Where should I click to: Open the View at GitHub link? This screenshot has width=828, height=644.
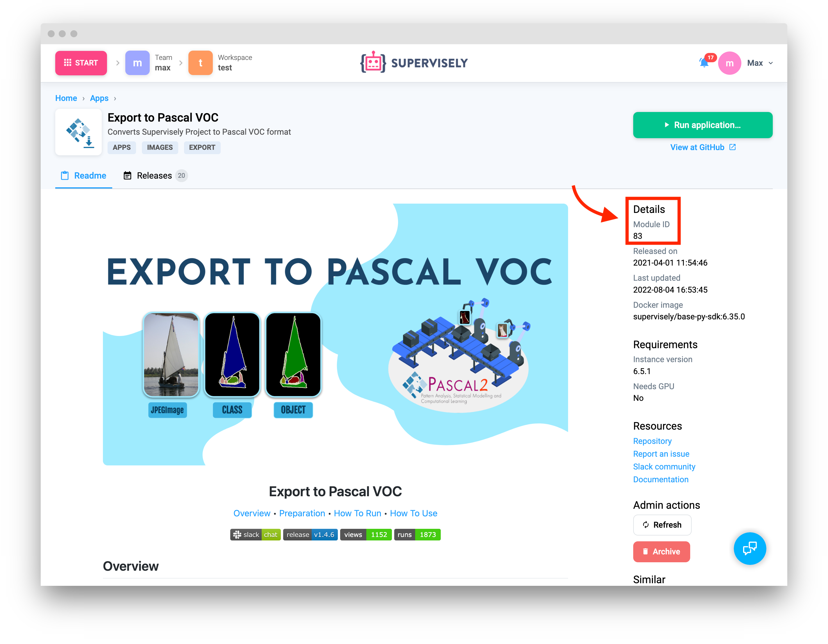click(702, 147)
